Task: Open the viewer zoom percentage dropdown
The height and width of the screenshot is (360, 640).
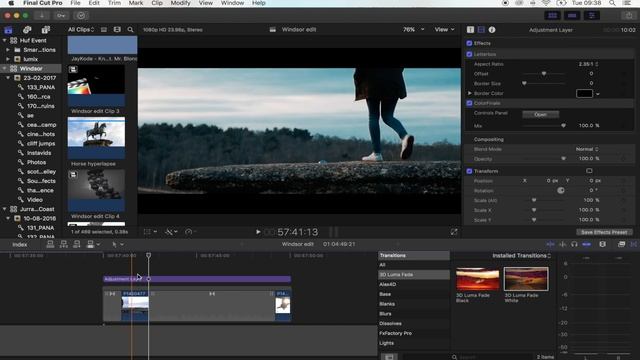Action: 413,30
